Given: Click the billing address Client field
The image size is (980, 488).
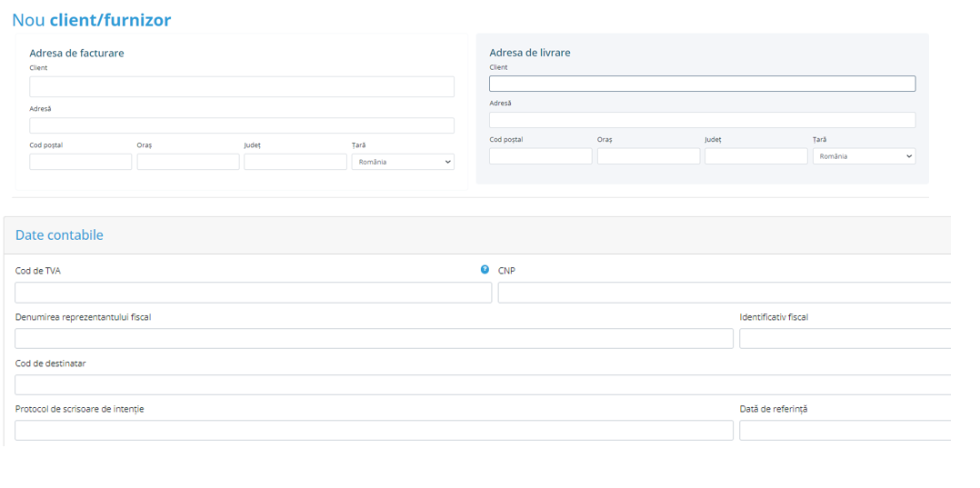Looking at the screenshot, I should [241, 86].
